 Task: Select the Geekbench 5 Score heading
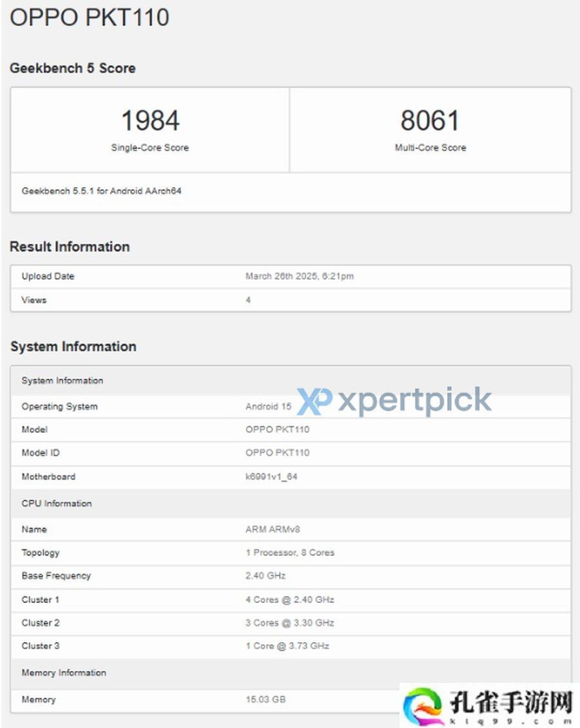pos(73,68)
